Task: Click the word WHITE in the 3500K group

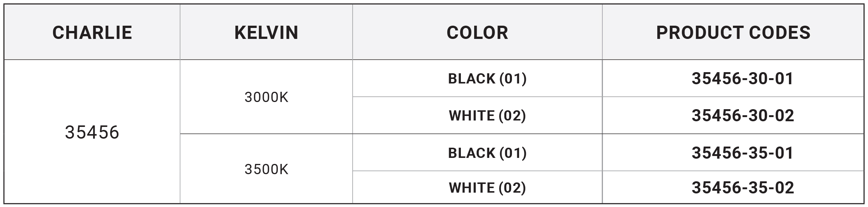Action: 471,188
